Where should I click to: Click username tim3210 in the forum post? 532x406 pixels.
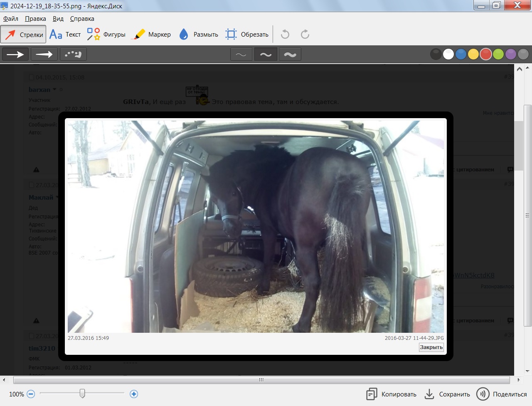[x=42, y=348]
